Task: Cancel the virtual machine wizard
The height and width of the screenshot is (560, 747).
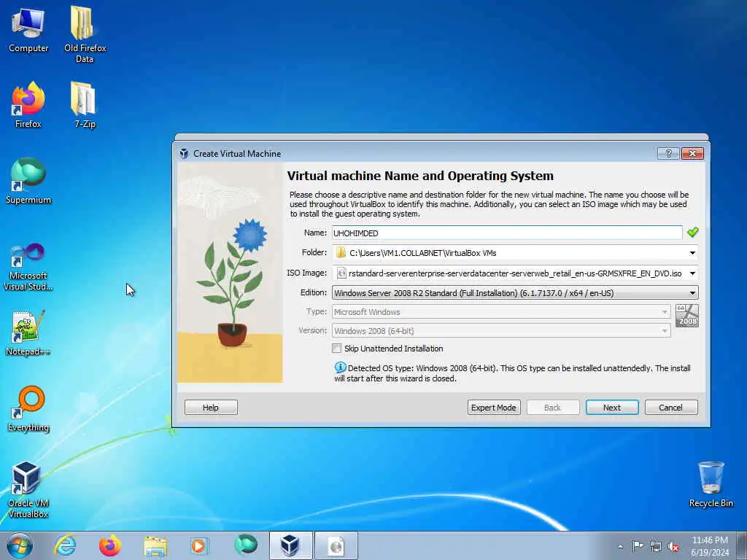Action: 671,407
